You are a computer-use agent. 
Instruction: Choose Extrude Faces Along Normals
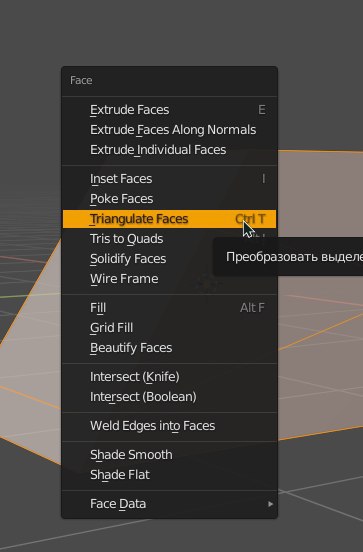coord(169,130)
